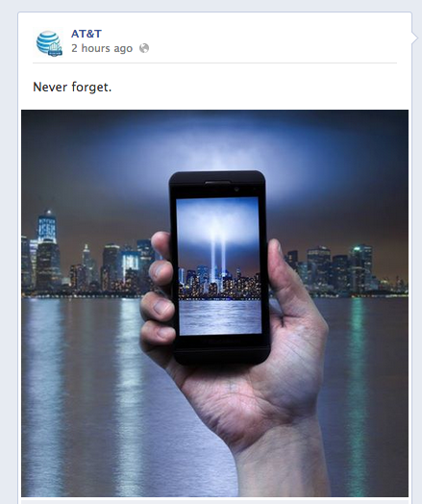The image size is (422, 504).
Task: Click the timeline pointer notch on card edge
Action: [x=414, y=38]
